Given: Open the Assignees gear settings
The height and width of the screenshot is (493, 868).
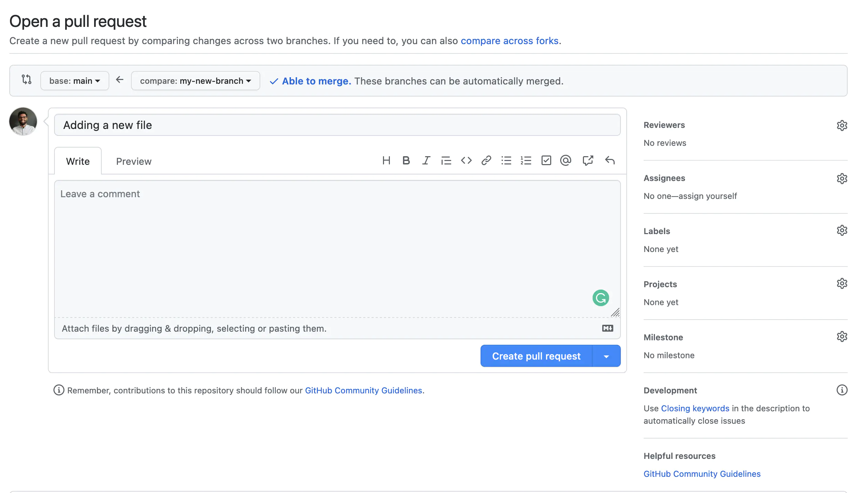Looking at the screenshot, I should click(842, 179).
